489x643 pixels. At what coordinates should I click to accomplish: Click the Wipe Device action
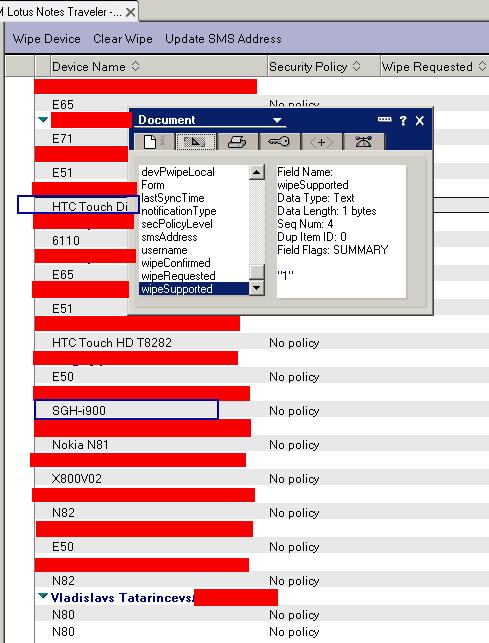click(x=46, y=39)
